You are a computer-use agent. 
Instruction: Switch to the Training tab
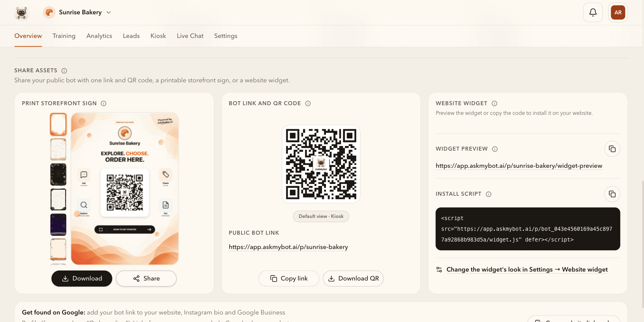pyautogui.click(x=64, y=36)
